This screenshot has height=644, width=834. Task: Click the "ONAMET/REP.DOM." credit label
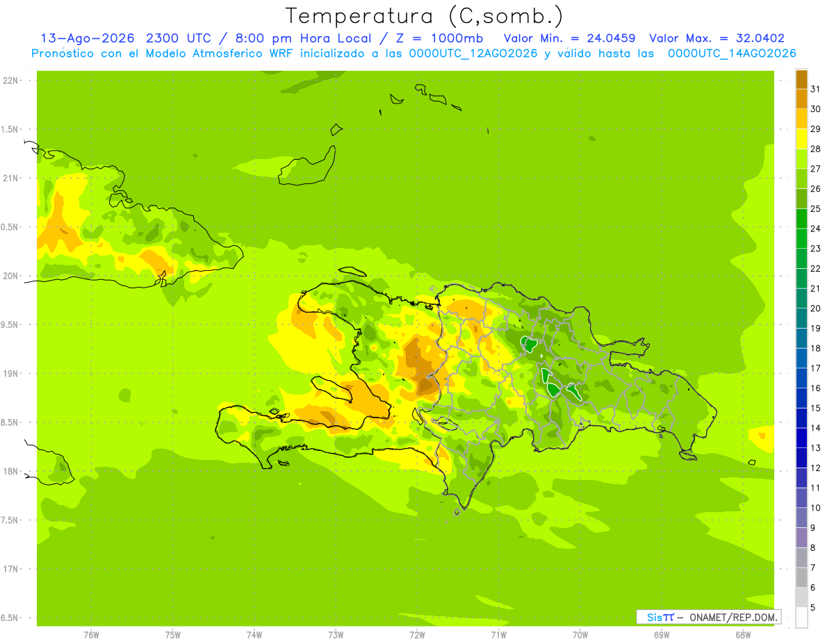click(733, 617)
